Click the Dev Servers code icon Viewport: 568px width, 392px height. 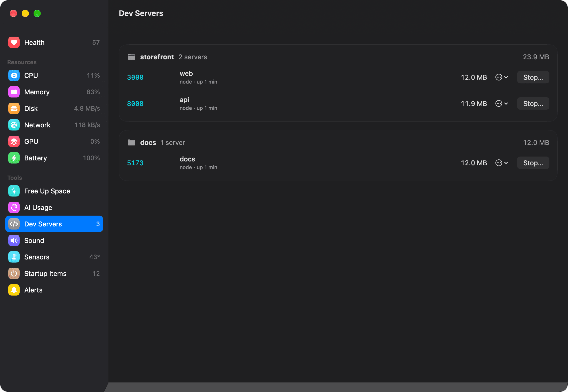coord(14,224)
